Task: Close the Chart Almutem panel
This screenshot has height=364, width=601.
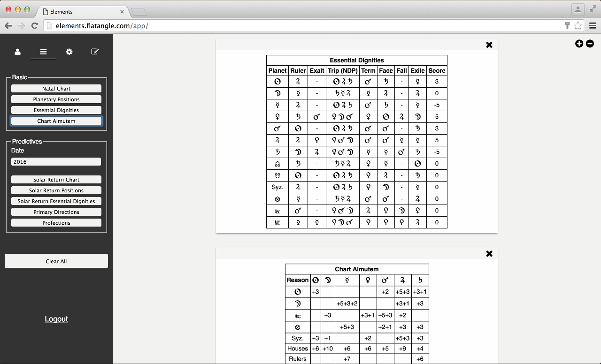Action: (x=489, y=254)
